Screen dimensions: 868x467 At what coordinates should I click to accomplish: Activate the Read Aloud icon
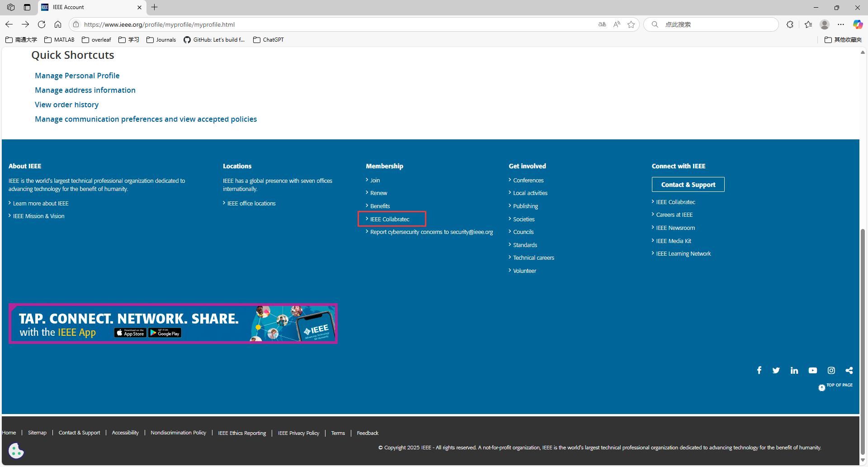tap(617, 24)
